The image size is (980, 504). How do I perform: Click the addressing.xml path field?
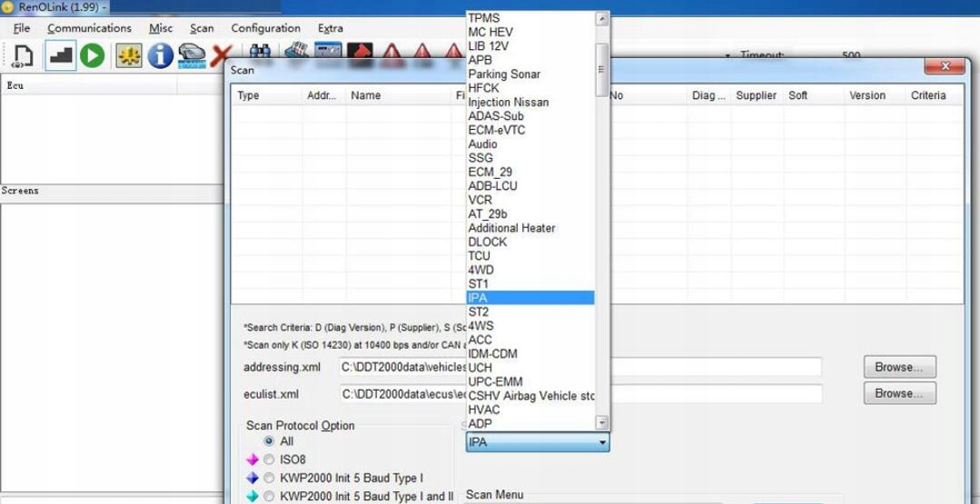tap(580, 367)
